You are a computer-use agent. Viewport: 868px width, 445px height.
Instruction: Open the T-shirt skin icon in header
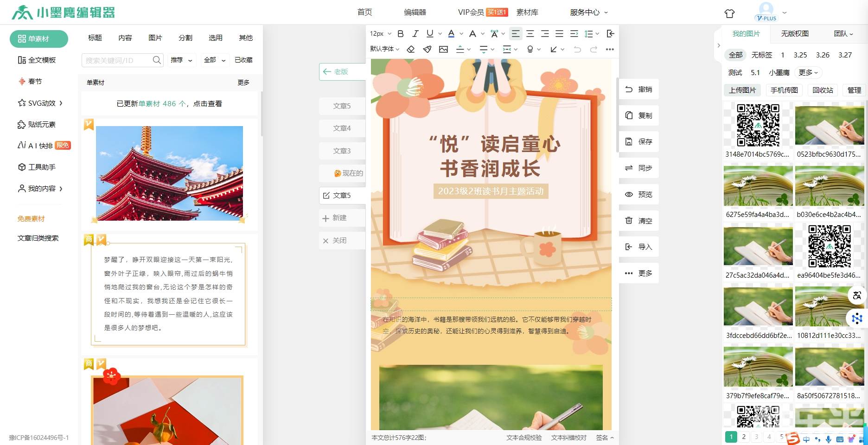coord(729,13)
